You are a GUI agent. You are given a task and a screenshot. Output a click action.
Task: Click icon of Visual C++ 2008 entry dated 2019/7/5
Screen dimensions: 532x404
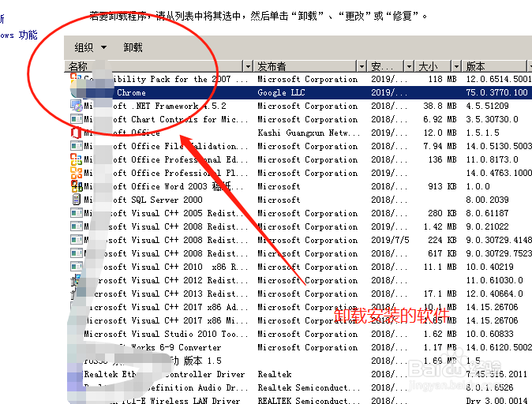pyautogui.click(x=77, y=240)
